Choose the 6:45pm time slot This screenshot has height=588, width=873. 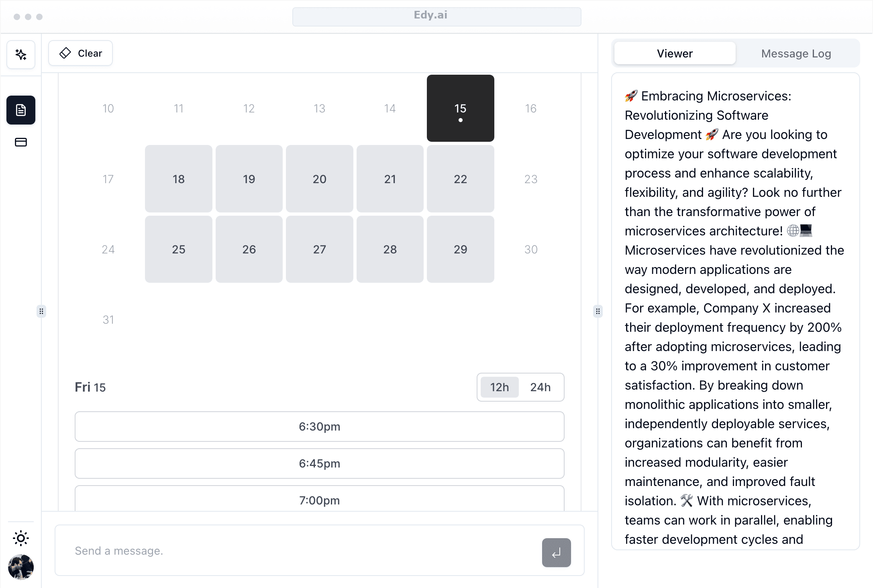pyautogui.click(x=319, y=463)
